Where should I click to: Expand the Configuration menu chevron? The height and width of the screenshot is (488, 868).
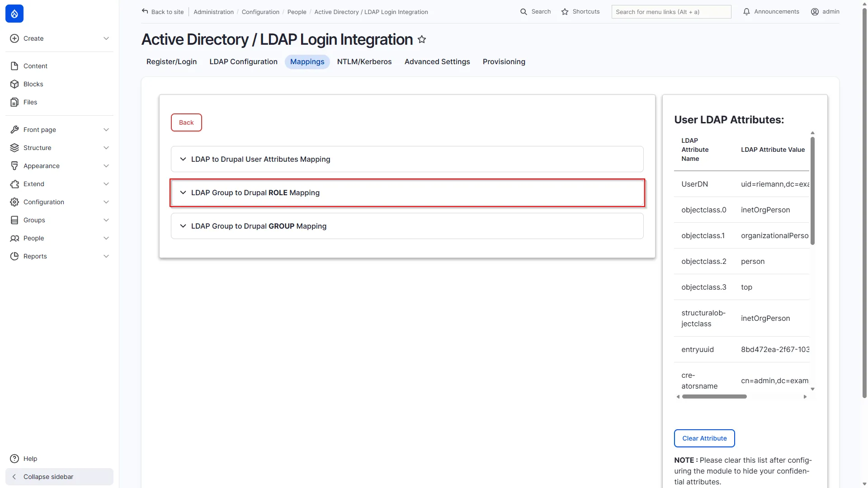coord(106,202)
